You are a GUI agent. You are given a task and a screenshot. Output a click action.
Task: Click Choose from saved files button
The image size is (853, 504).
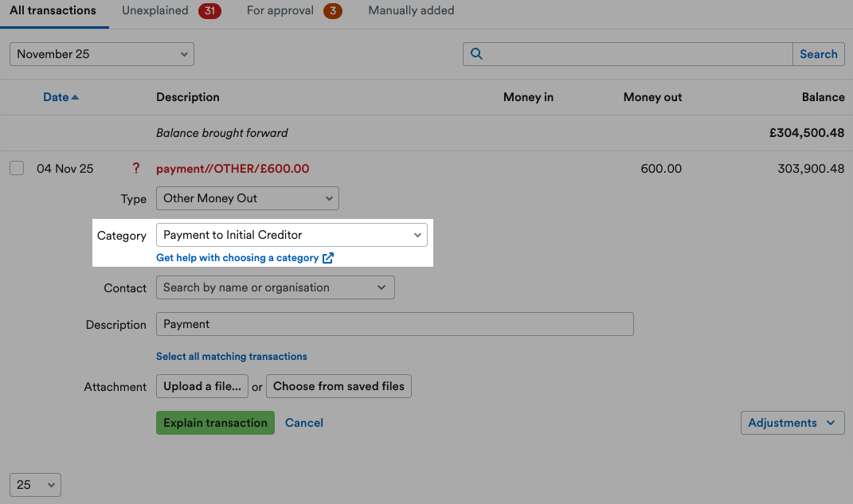(339, 386)
